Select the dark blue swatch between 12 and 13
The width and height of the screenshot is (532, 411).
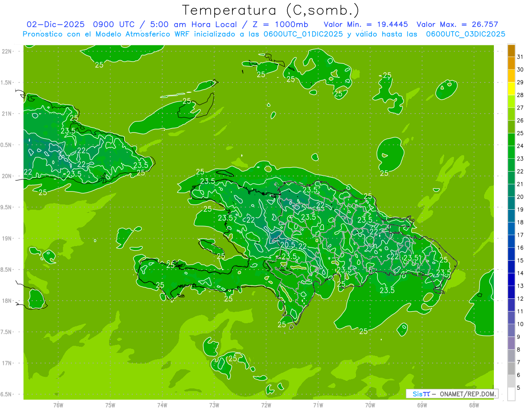pyautogui.click(x=511, y=292)
